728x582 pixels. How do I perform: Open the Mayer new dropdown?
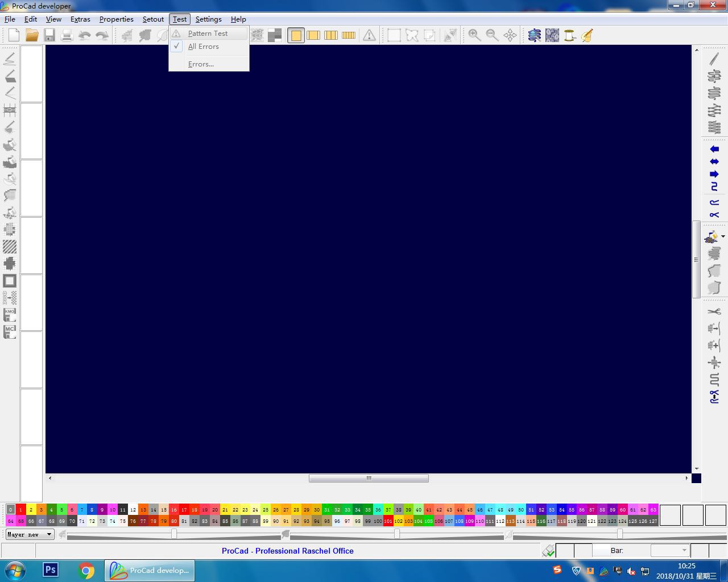coord(30,534)
